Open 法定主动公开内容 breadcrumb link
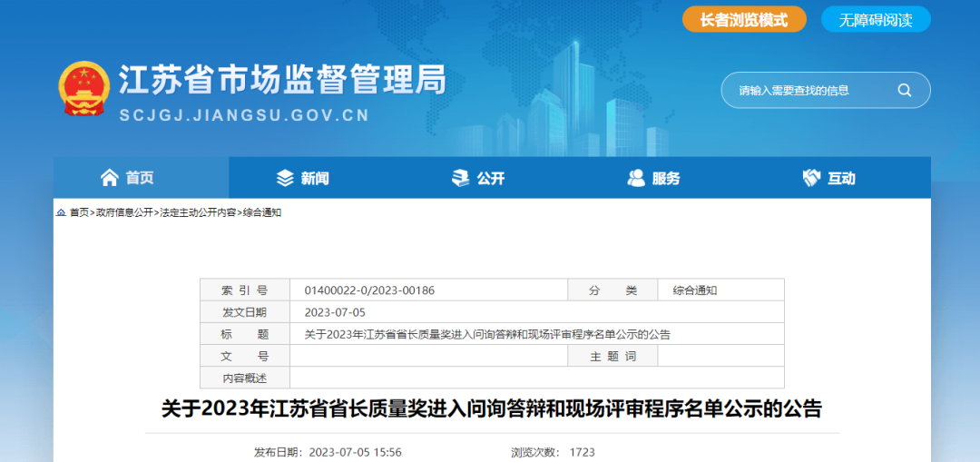The image size is (980, 462). click(198, 212)
